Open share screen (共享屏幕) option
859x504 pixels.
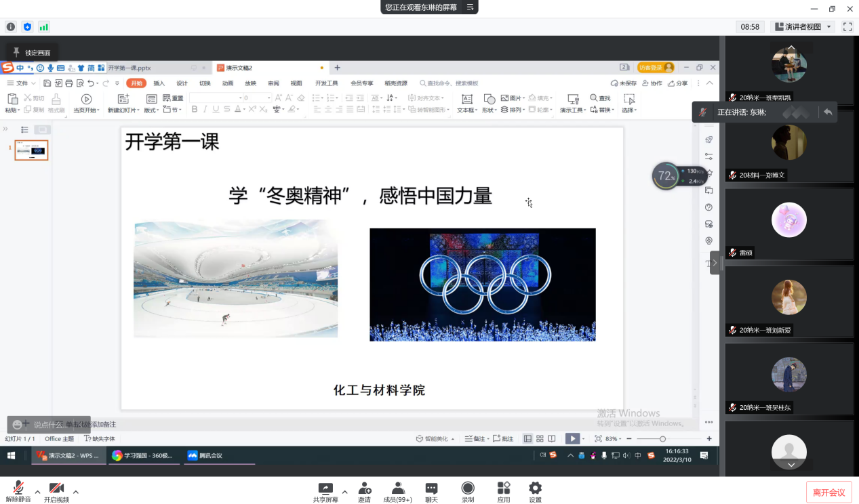pyautogui.click(x=325, y=492)
